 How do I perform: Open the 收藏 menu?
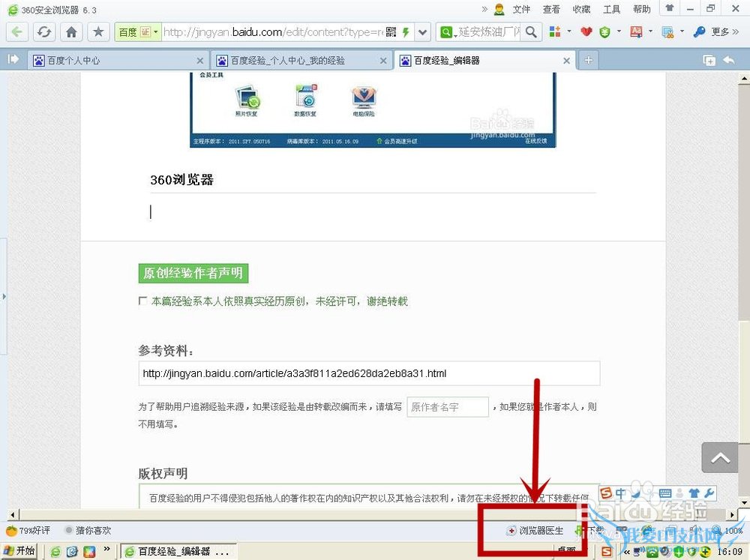582,9
